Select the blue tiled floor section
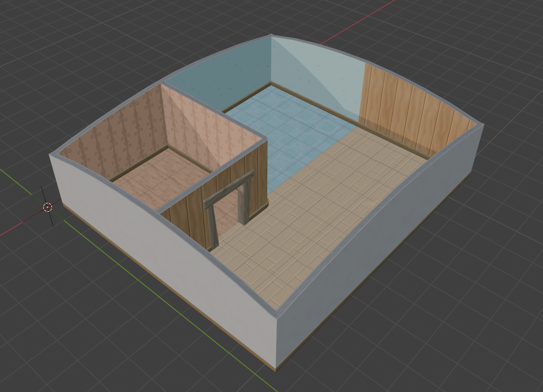The image size is (543, 392). click(289, 134)
